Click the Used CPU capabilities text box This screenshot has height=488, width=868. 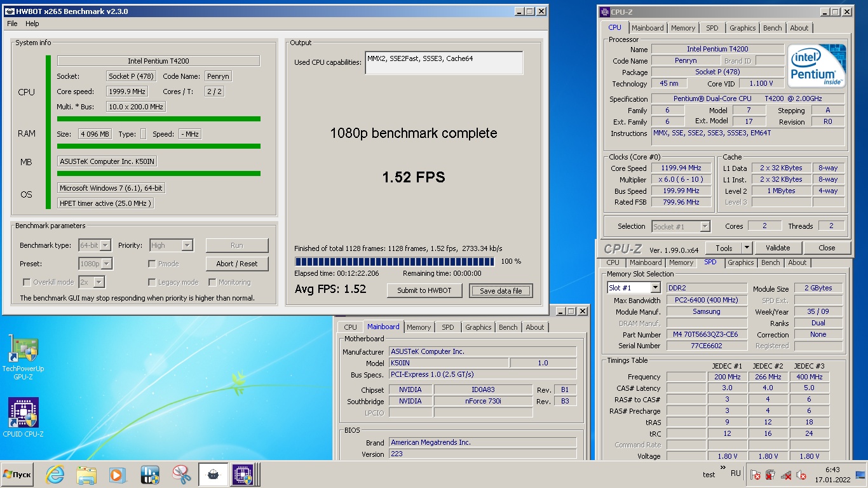pos(444,63)
